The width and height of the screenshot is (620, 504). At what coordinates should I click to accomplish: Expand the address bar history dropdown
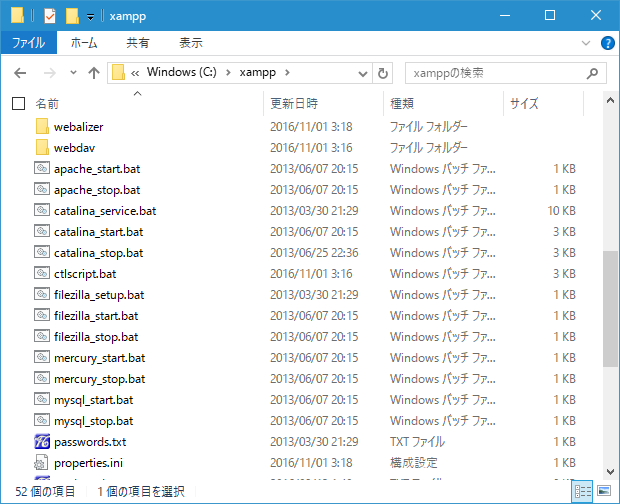(x=363, y=74)
